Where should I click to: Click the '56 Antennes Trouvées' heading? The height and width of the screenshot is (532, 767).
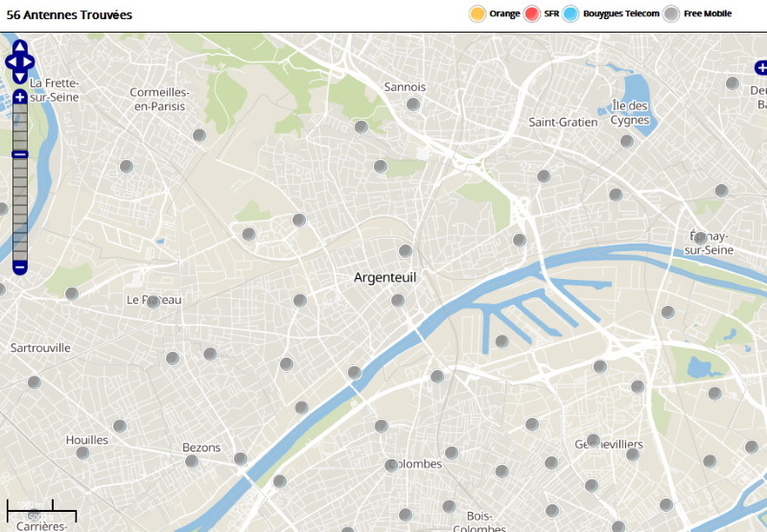(x=69, y=14)
